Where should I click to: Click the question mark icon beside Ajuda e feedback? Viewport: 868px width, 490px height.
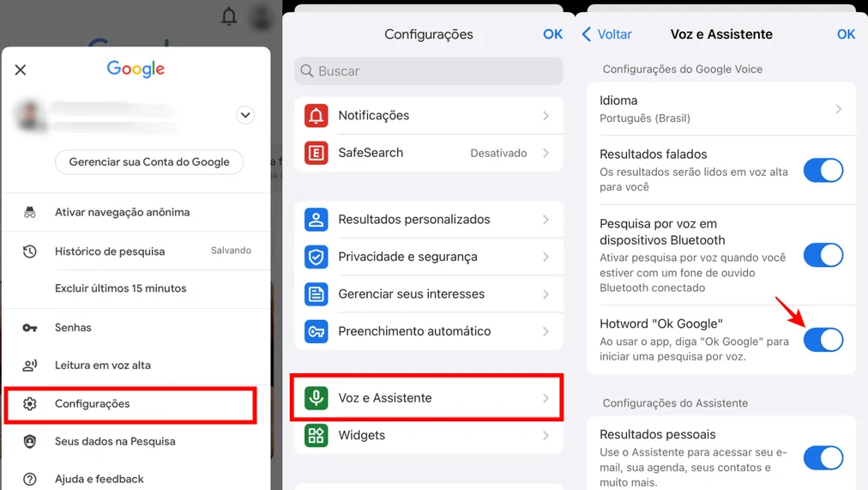(30, 479)
